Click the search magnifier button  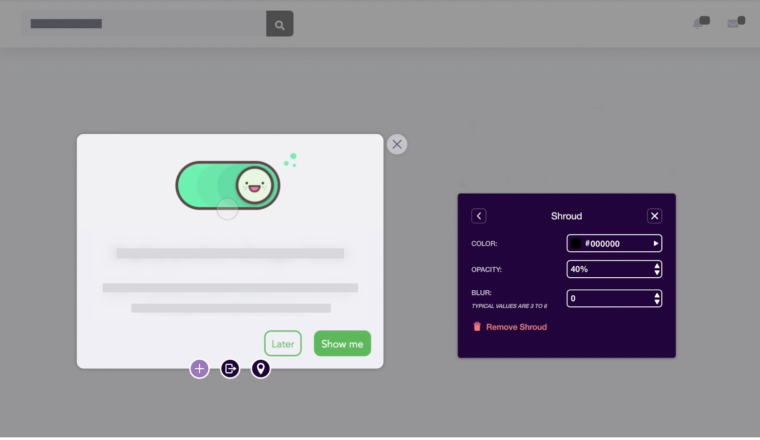click(x=280, y=24)
